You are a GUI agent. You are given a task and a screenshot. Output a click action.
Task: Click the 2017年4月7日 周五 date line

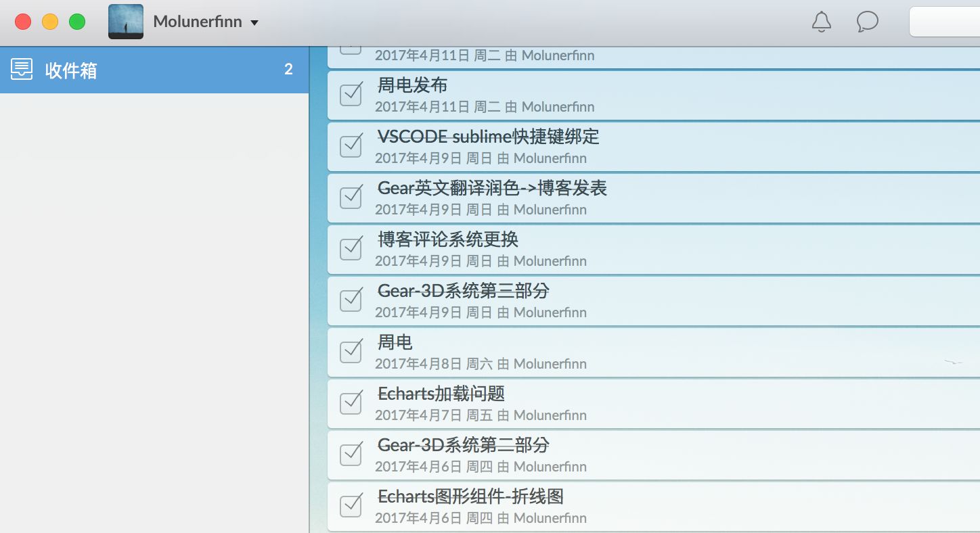pyautogui.click(x=481, y=415)
